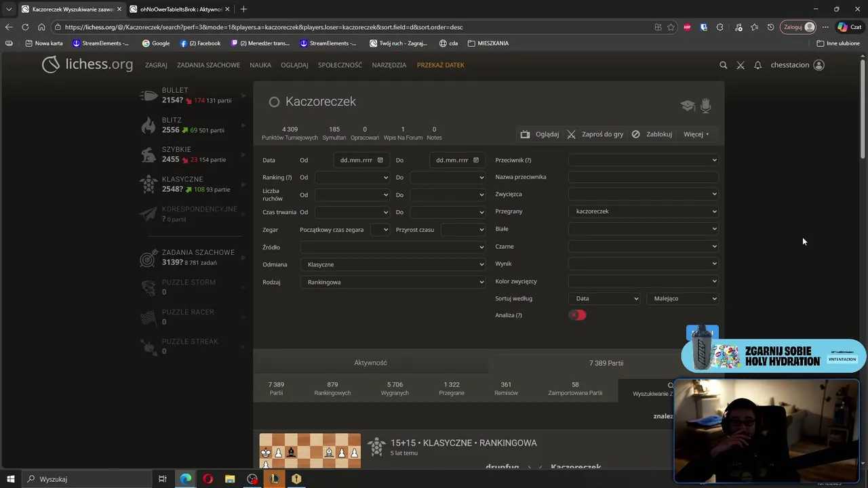
Task: Open ZADANIA SZACHOWE puzzle stats
Action: [193, 258]
